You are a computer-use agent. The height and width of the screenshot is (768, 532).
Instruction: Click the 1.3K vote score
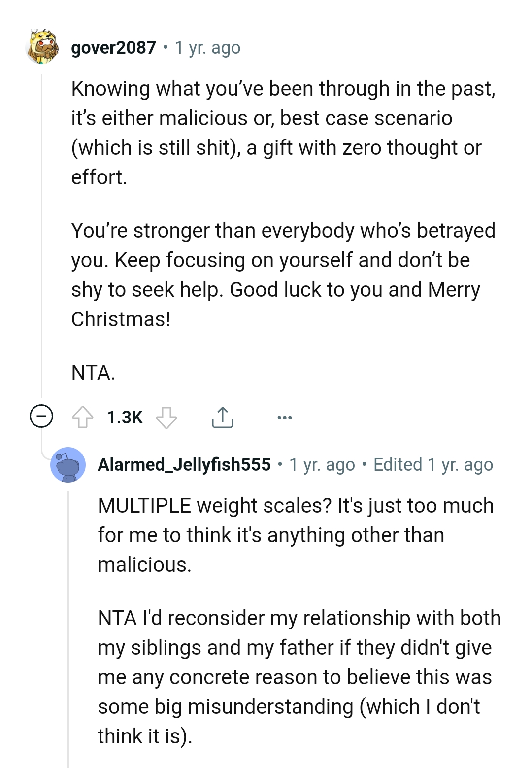coord(125,418)
